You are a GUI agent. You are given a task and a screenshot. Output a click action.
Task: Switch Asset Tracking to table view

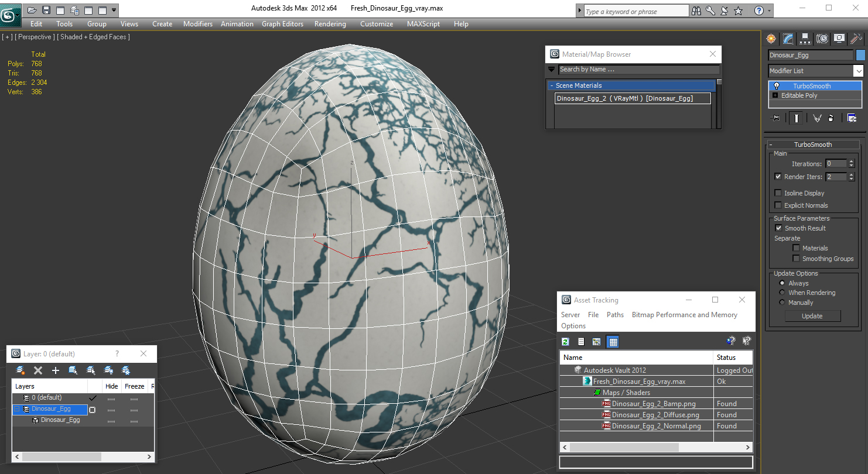[x=613, y=342]
